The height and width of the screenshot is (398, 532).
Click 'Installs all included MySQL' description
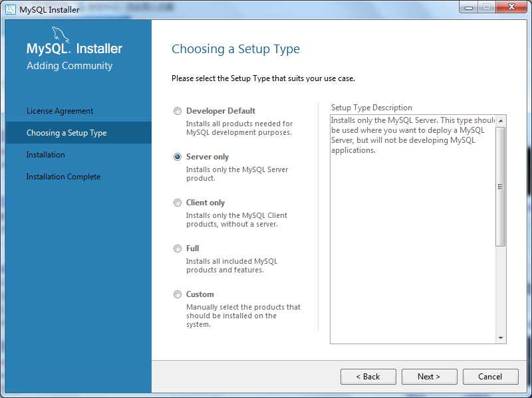click(x=231, y=266)
